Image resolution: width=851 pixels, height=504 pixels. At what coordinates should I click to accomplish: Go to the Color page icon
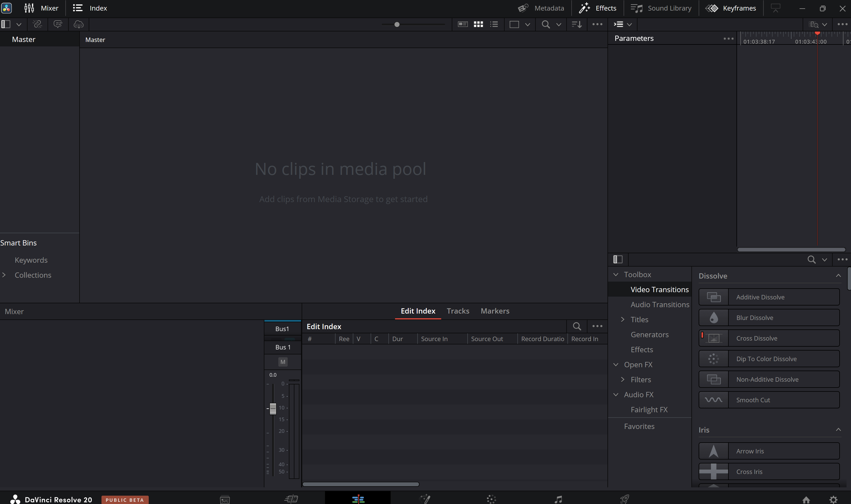coord(491,499)
